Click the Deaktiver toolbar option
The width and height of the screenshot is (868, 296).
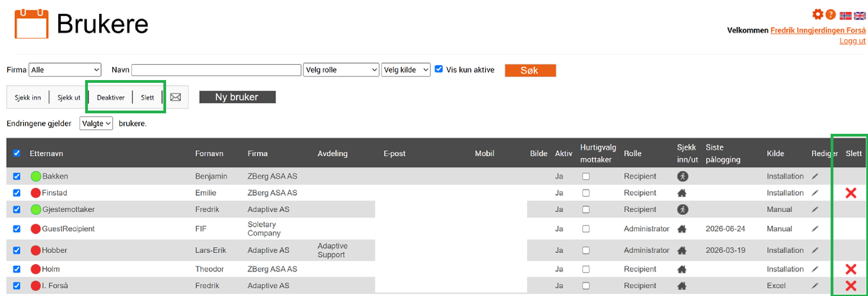[111, 97]
